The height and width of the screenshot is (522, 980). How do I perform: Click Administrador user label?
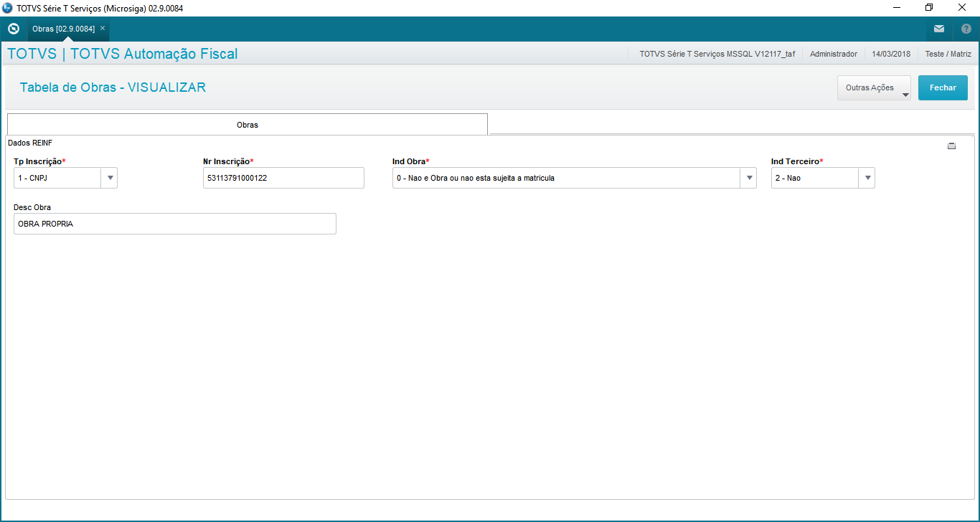click(833, 54)
